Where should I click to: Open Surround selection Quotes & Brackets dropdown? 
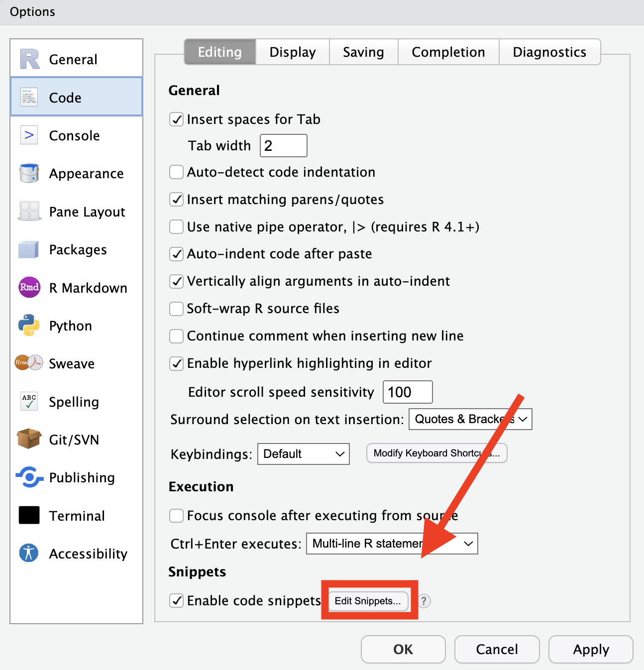coord(470,419)
